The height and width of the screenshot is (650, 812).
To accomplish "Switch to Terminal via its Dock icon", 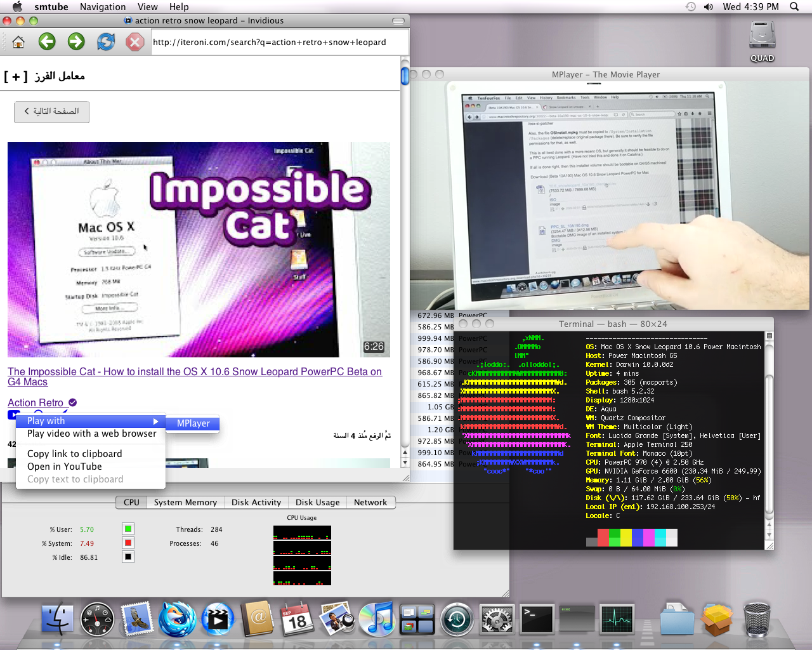I will 537,620.
